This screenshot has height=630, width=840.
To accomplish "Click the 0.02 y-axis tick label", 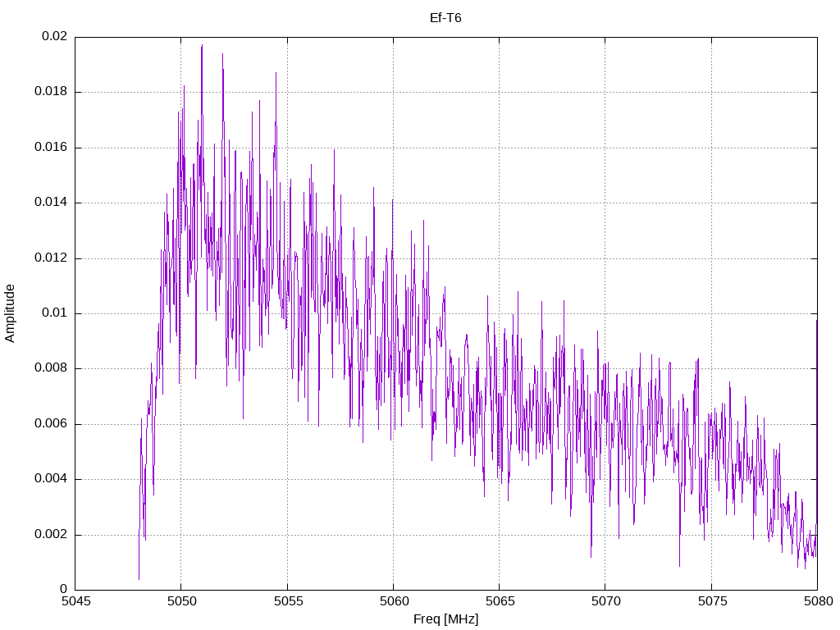I will [x=55, y=36].
